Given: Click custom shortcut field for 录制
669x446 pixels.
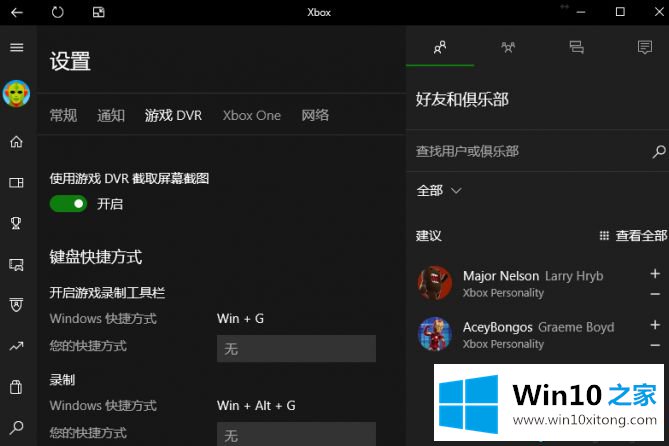Looking at the screenshot, I should 296,434.
